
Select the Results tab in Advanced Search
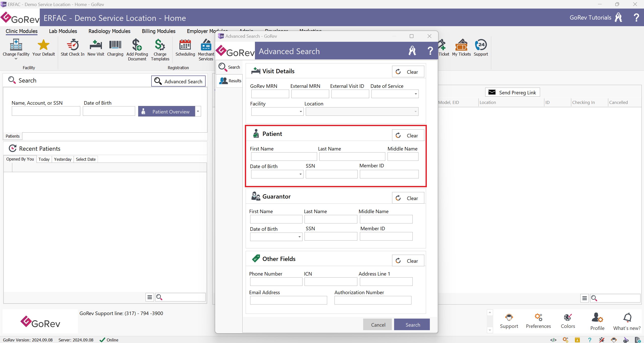230,81
